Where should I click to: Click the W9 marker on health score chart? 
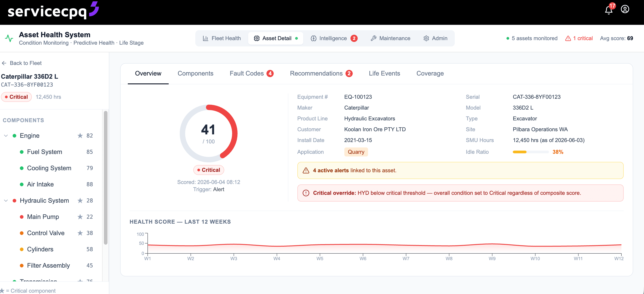(x=492, y=259)
